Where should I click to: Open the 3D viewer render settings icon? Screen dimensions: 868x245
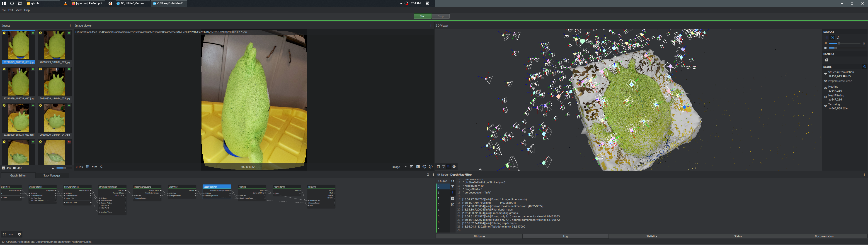[454, 167]
